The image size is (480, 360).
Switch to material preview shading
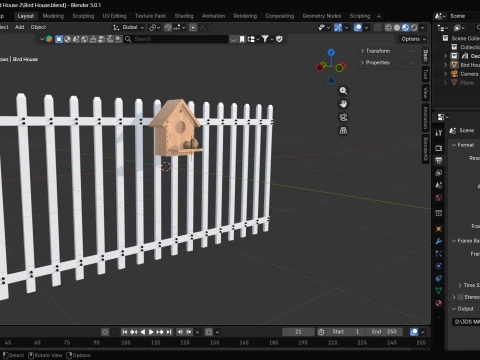coord(406,28)
